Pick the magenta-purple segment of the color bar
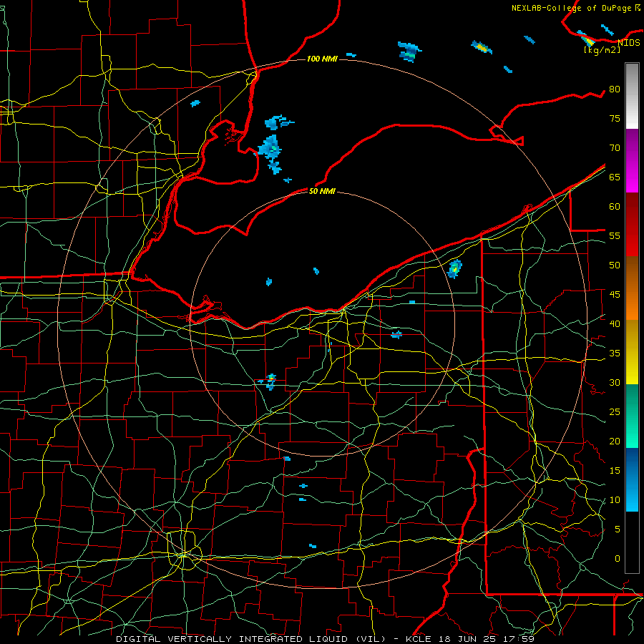The width and height of the screenshot is (644, 644). pyautogui.click(x=632, y=160)
